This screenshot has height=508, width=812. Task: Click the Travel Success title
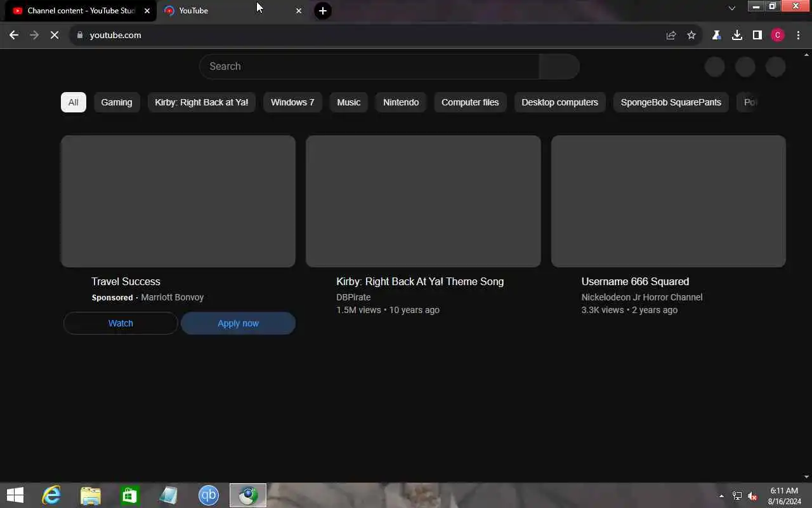(x=126, y=281)
